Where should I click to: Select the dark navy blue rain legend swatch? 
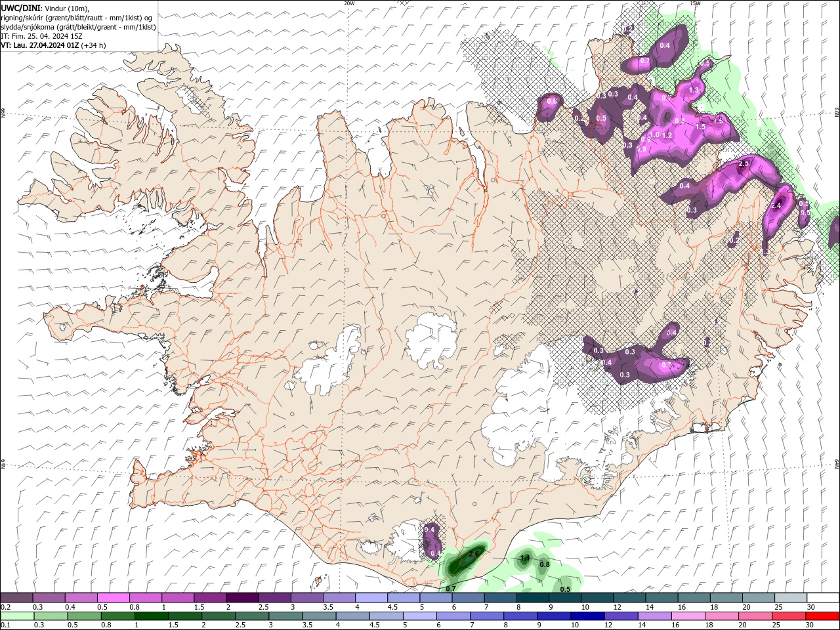(x=586, y=616)
